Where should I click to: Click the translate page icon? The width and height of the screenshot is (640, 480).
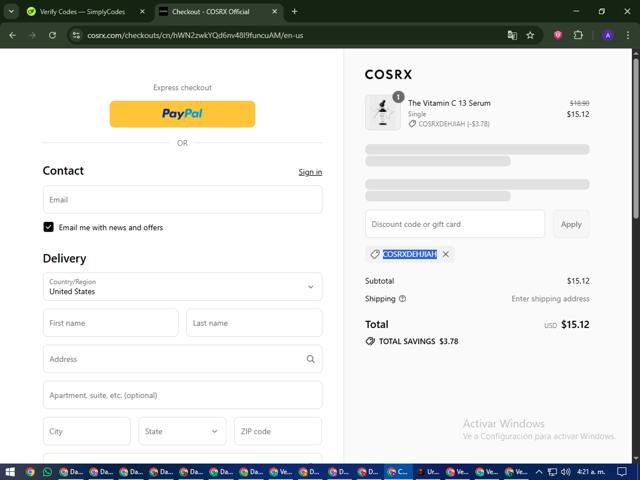(512, 35)
